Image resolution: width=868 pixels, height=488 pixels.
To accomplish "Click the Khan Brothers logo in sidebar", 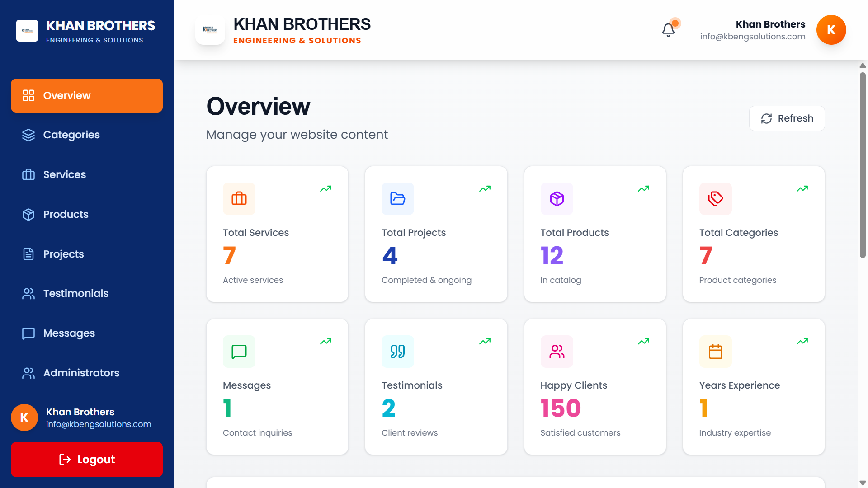I will pos(27,31).
